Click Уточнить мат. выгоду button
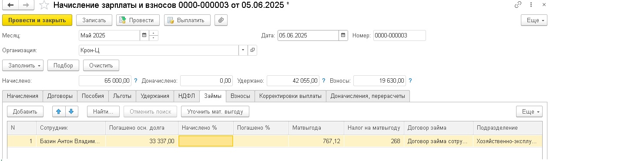This screenshot has width=644, height=161. click(x=215, y=111)
